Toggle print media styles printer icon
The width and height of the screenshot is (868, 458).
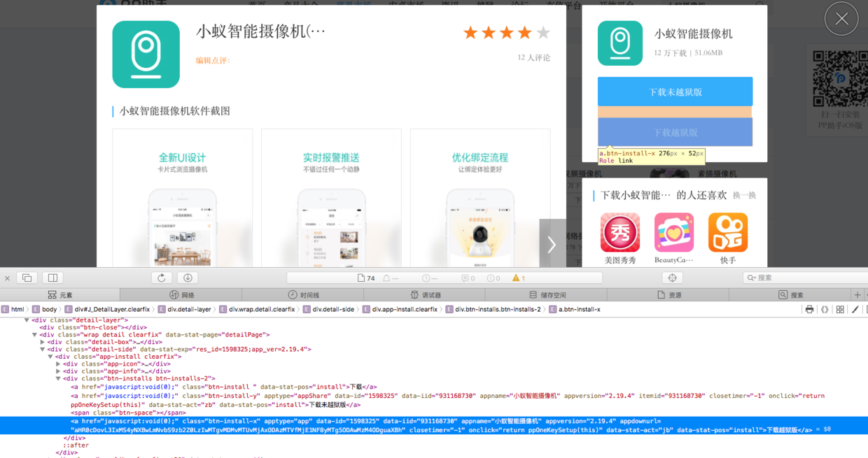[x=809, y=309]
